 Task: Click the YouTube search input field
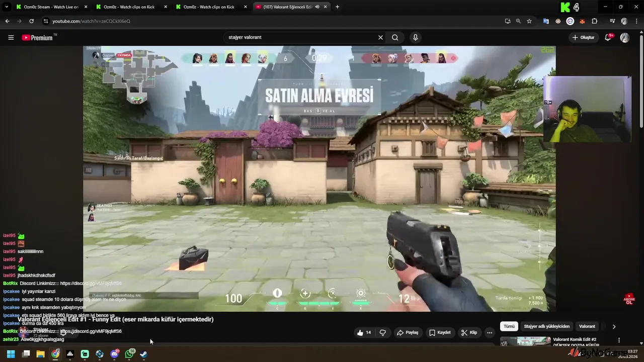(302, 37)
